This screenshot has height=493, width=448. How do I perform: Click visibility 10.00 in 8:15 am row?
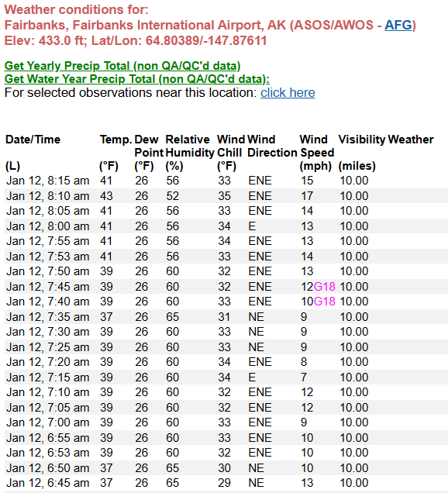(354, 181)
